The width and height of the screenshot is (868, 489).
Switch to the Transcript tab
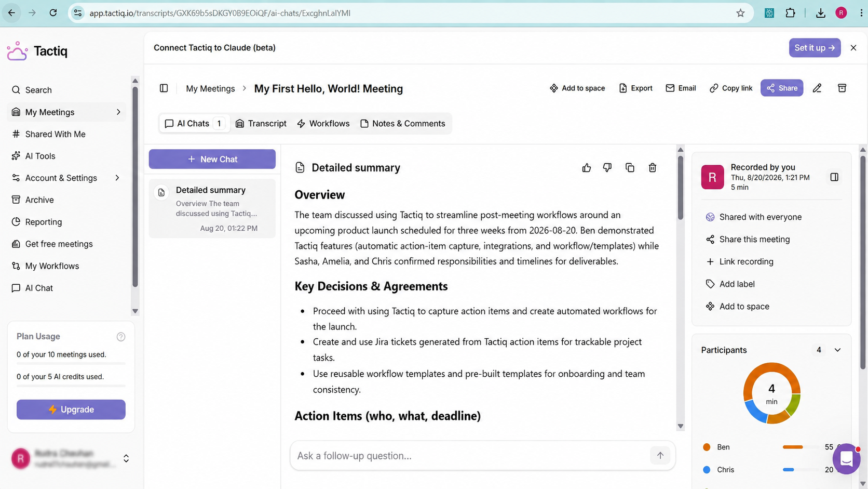(261, 124)
